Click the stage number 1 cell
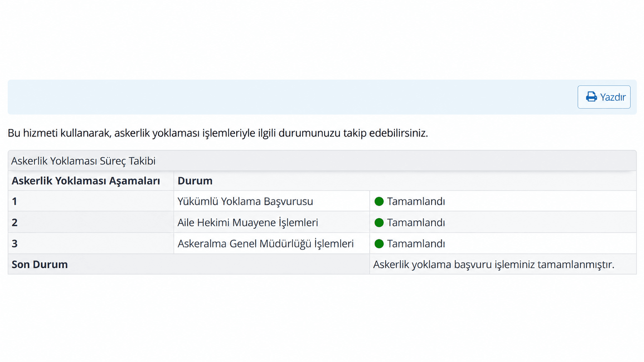 pyautogui.click(x=91, y=201)
